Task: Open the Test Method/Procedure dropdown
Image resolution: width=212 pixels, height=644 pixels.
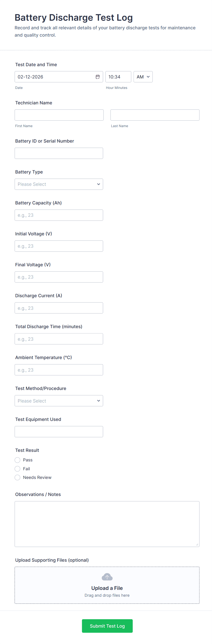Action: click(x=59, y=401)
